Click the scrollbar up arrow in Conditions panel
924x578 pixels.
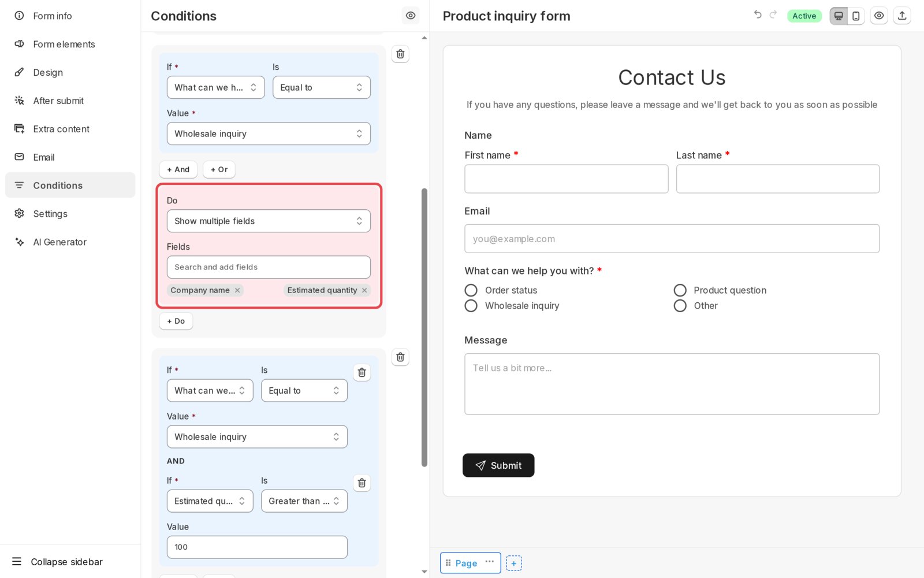[x=424, y=38]
